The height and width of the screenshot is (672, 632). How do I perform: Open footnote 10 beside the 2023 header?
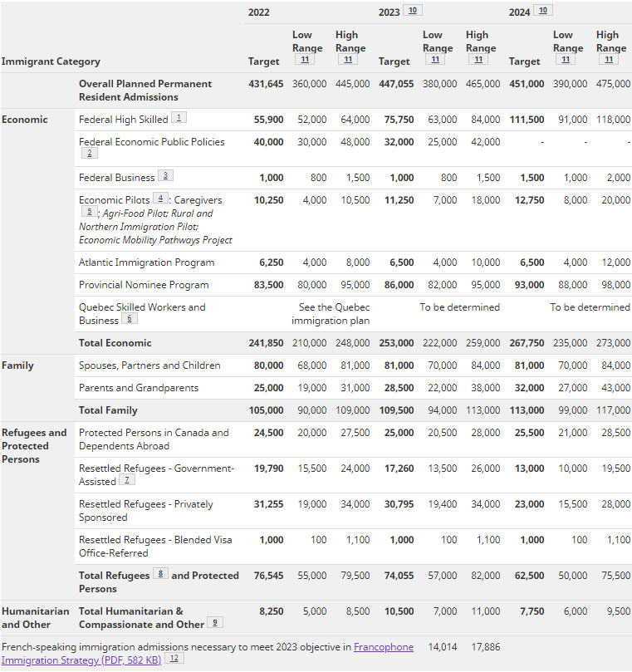413,10
